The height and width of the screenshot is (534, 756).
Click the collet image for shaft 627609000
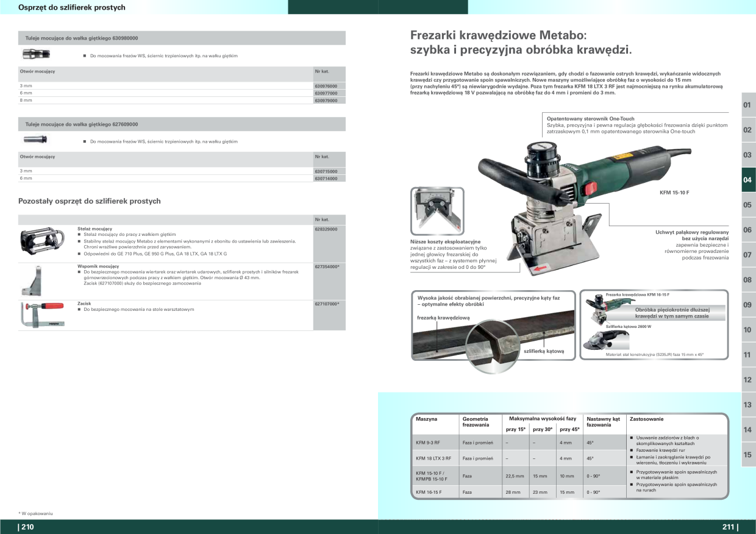[35, 139]
